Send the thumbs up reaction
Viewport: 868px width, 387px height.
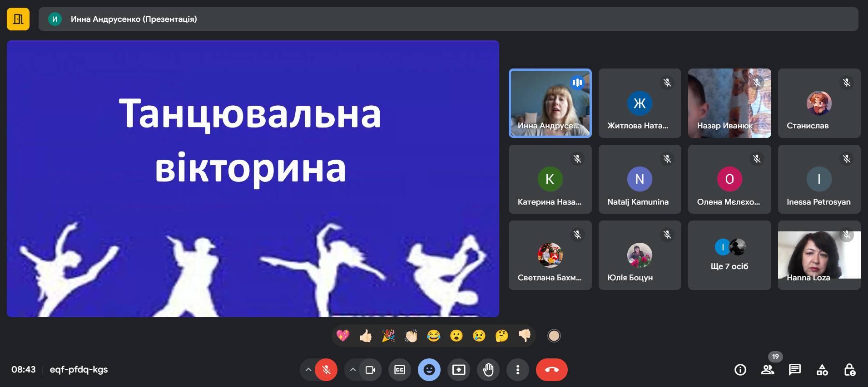[x=366, y=336]
